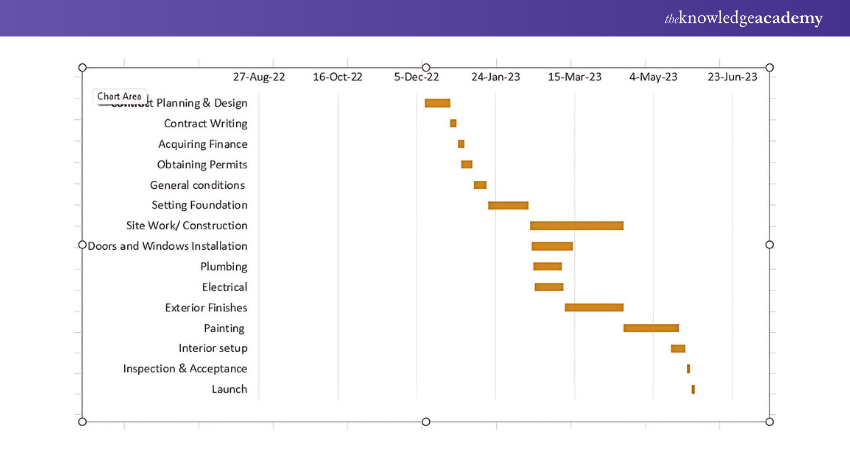Viewport: 850px width, 450px height.
Task: Click the top-middle chart resize handle
Action: [x=426, y=67]
